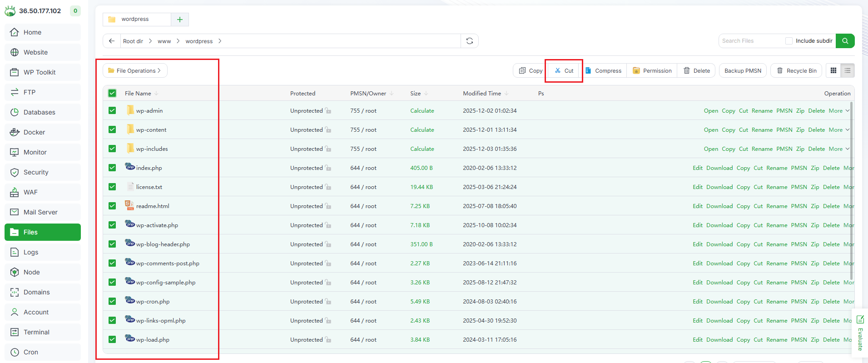Open the Recycle Bin

[796, 70]
